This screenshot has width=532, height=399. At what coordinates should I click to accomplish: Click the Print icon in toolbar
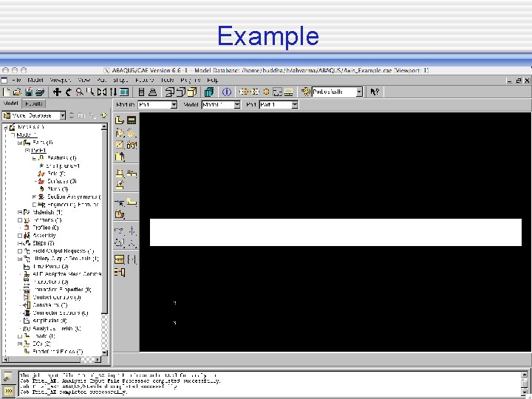point(40,92)
